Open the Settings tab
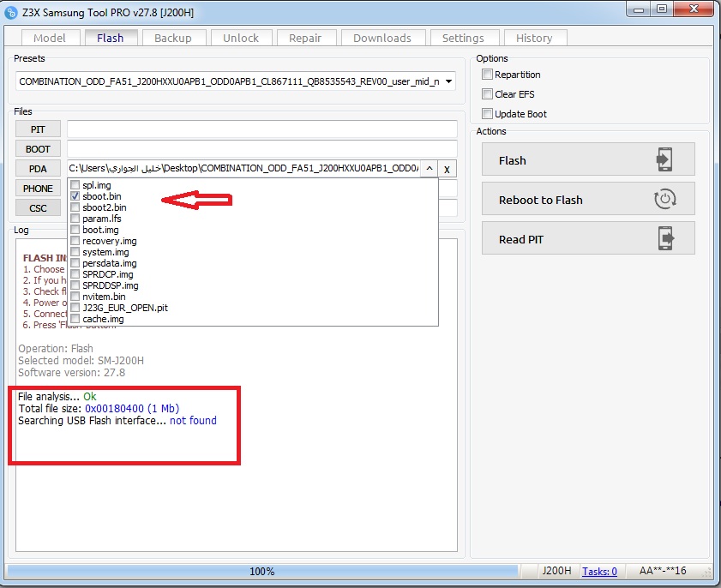The height and width of the screenshot is (588, 721). click(464, 39)
